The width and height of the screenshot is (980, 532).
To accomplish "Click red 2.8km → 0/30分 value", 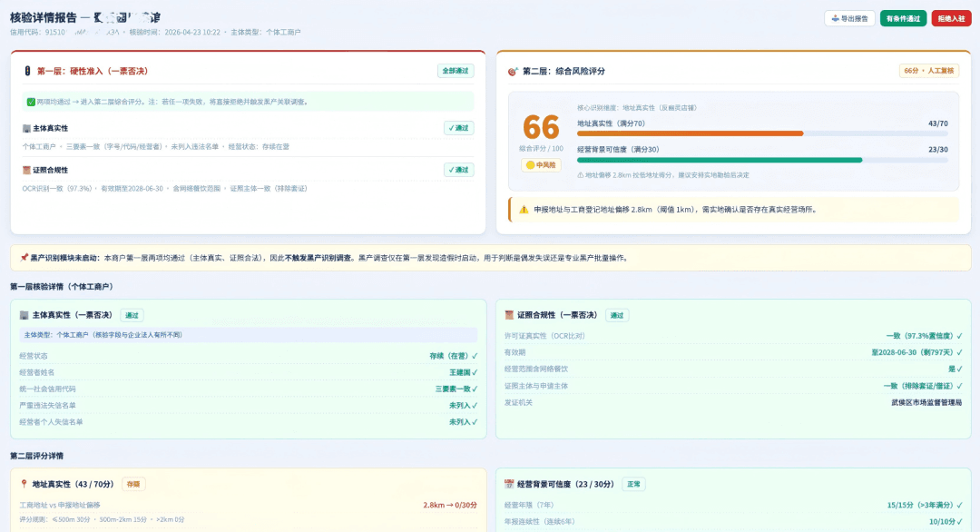I will [450, 505].
